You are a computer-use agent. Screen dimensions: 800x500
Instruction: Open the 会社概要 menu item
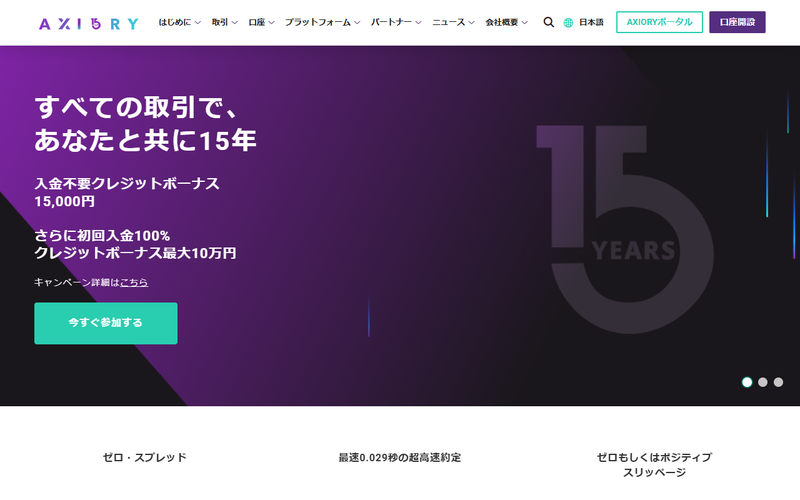502,22
